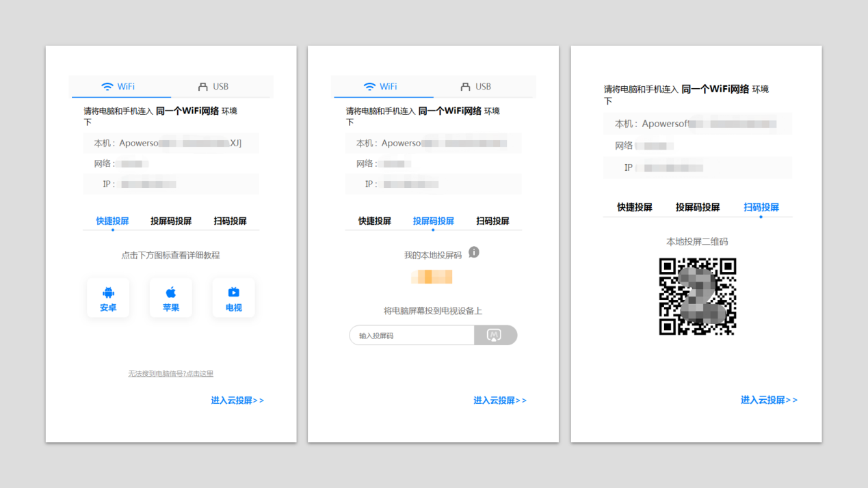Click IP row in left panel
The width and height of the screenshot is (868, 488).
click(171, 184)
